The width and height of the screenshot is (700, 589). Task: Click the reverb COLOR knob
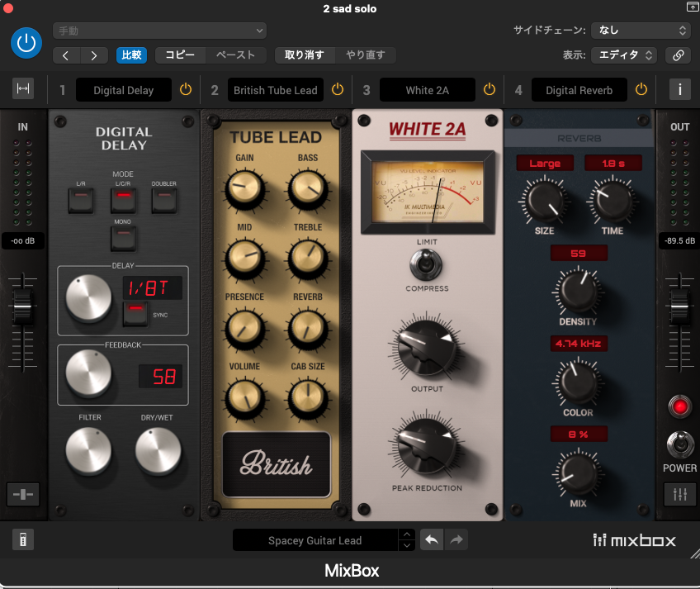coord(578,382)
